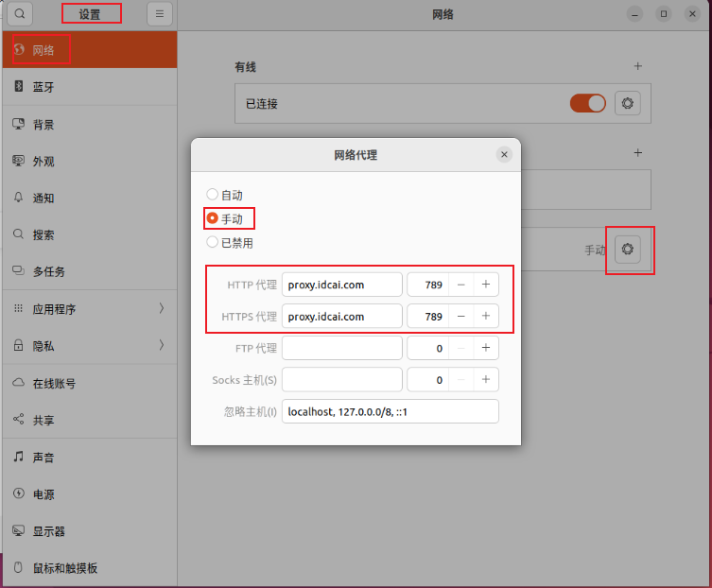The height and width of the screenshot is (588, 712).
Task: Click the 蓝牙 Bluetooth icon in sidebar
Action: click(18, 86)
